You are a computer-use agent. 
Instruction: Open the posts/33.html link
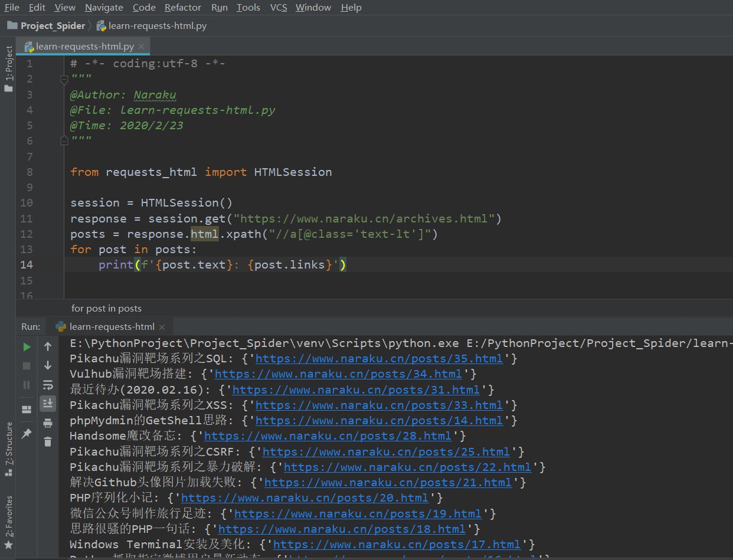coord(379,405)
